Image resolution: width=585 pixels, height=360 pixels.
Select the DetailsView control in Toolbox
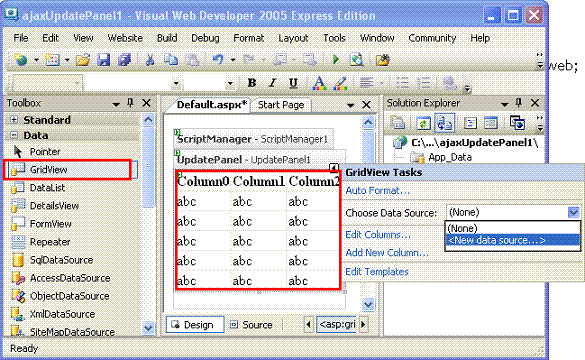coord(45,206)
